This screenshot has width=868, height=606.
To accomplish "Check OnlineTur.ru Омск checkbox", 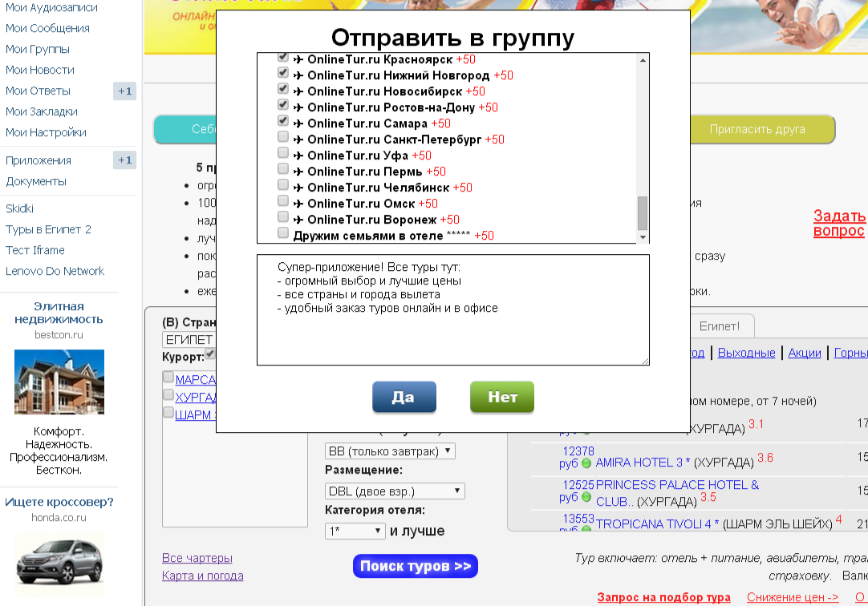I will pyautogui.click(x=283, y=200).
